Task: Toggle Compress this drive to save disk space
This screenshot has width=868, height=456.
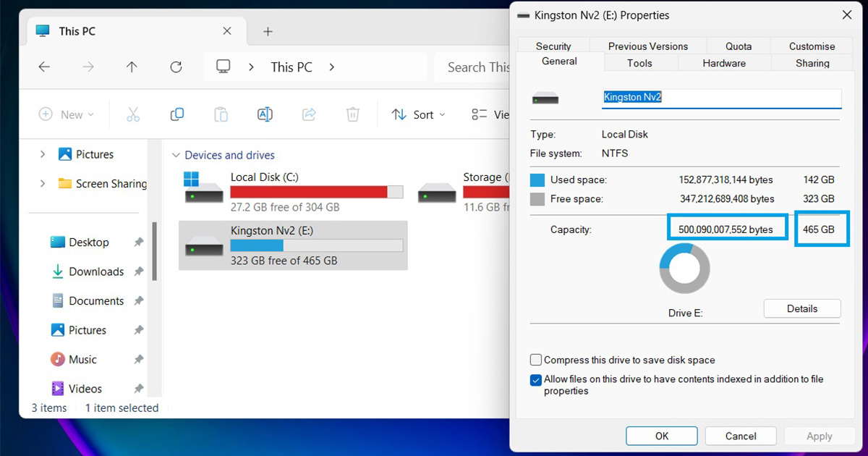Action: pos(536,360)
